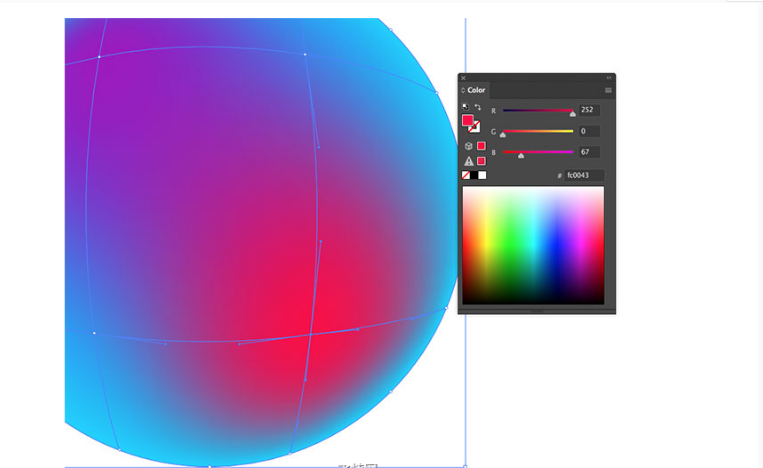This screenshot has height=468, width=763.
Task: Click the web-safe color swatch beside cube
Action: [x=481, y=146]
